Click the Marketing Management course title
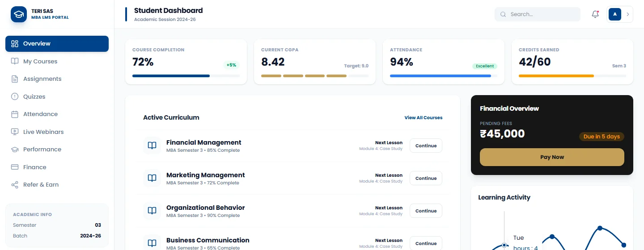644x250 pixels. click(x=205, y=175)
